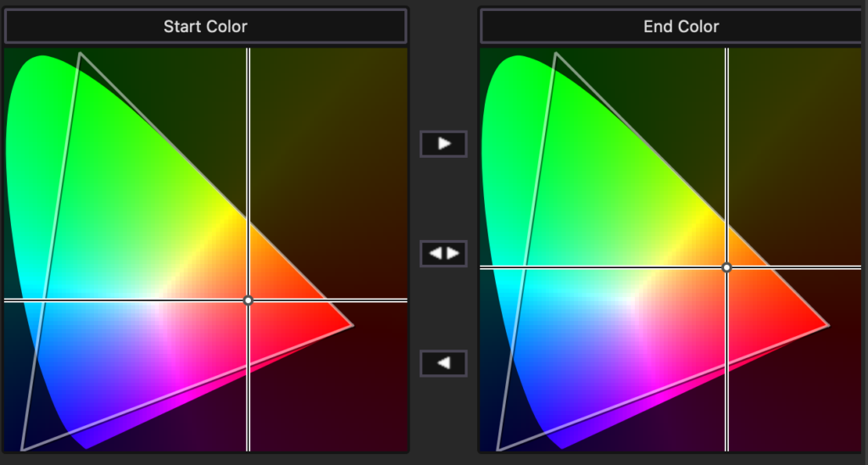Click the swap colors double-arrow button

(443, 253)
